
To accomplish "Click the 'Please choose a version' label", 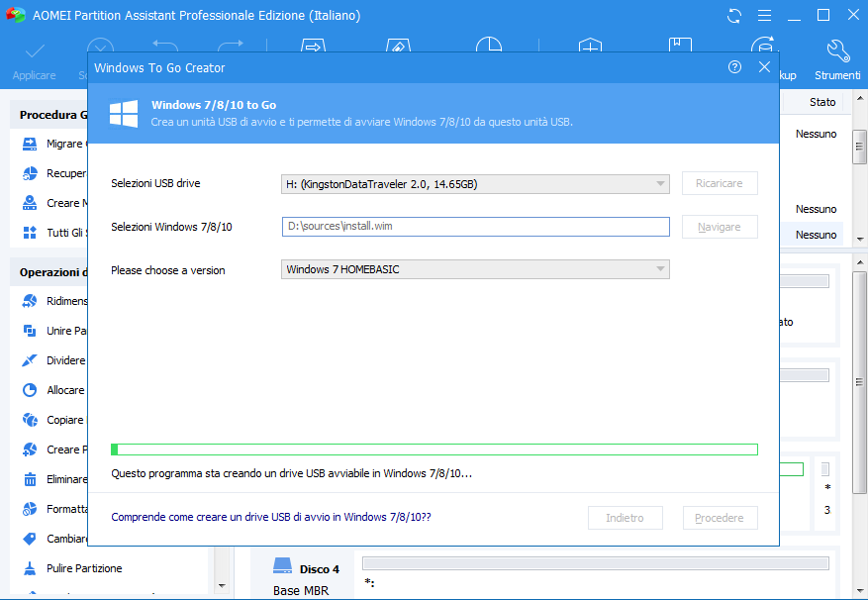I will 167,270.
